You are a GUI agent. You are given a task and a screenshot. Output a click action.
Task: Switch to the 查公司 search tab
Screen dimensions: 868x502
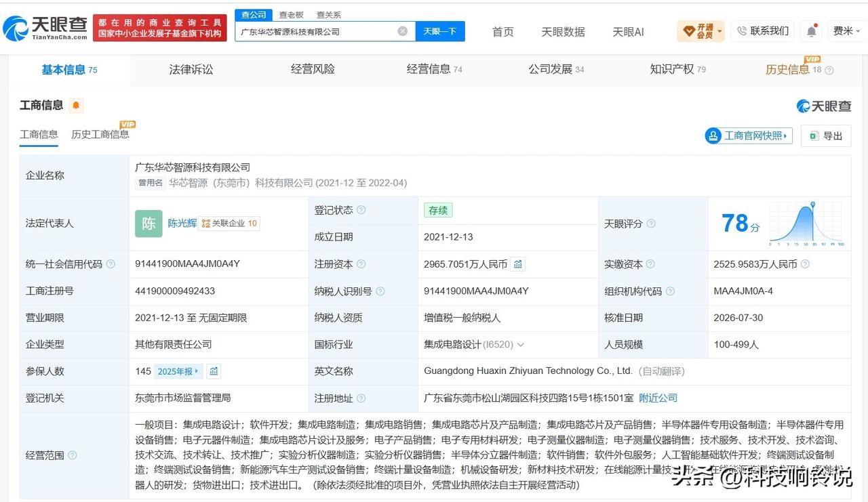[254, 14]
